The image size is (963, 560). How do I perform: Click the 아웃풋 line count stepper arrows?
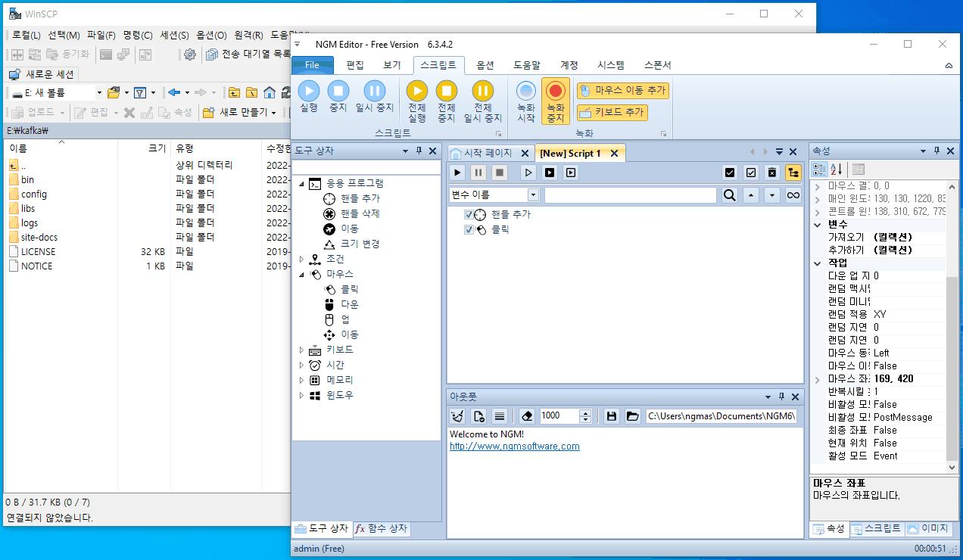[585, 415]
